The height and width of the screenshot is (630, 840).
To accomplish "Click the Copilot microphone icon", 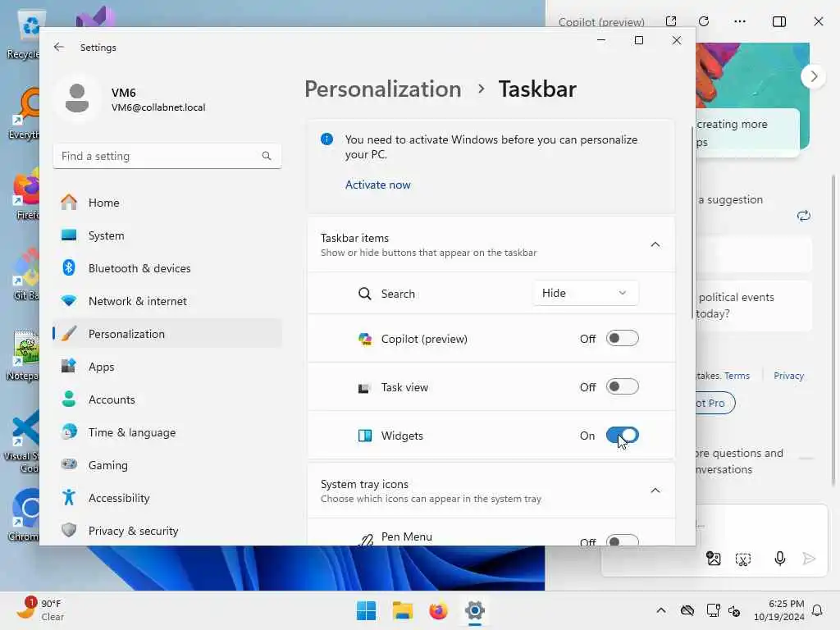I will (x=780, y=559).
